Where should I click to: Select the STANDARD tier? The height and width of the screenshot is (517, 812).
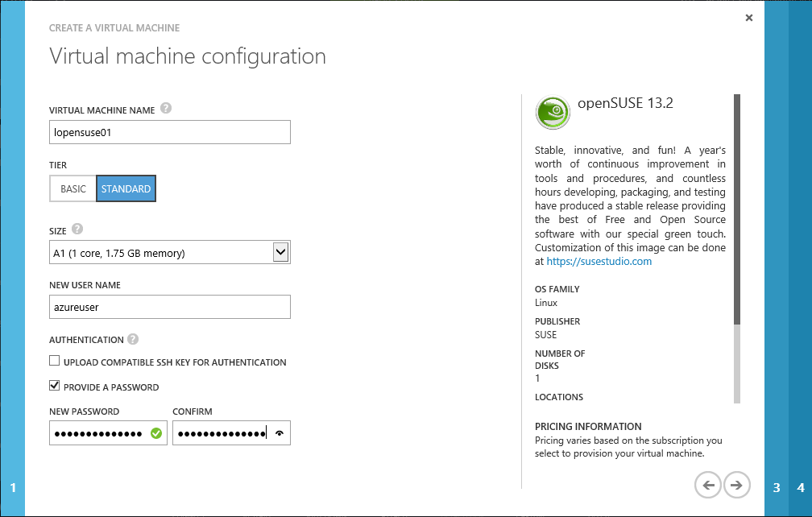[126, 189]
